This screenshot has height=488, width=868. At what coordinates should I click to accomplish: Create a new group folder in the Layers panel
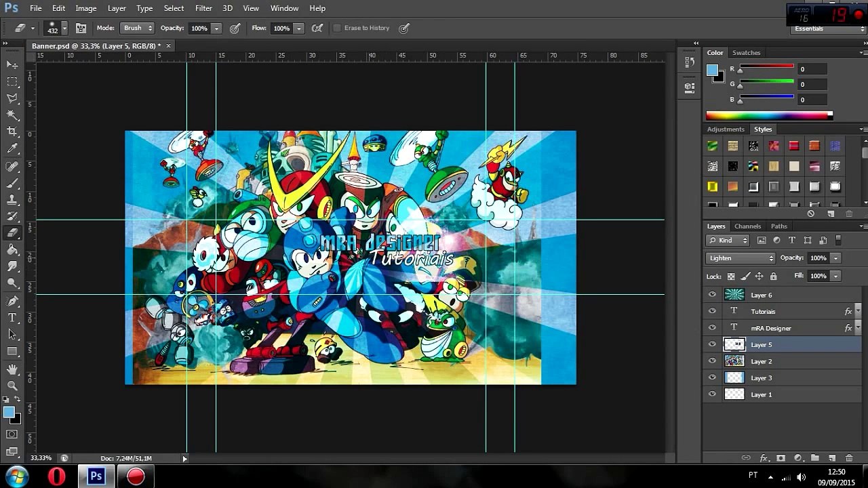pyautogui.click(x=815, y=458)
